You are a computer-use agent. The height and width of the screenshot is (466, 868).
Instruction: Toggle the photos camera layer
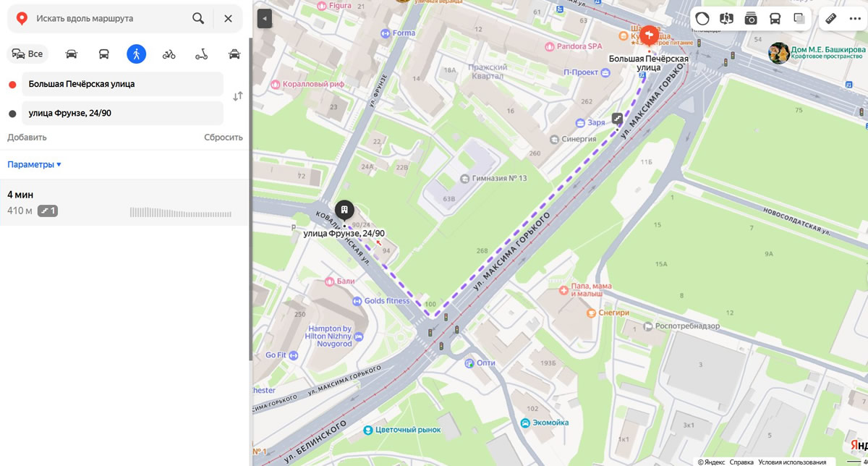coord(751,18)
